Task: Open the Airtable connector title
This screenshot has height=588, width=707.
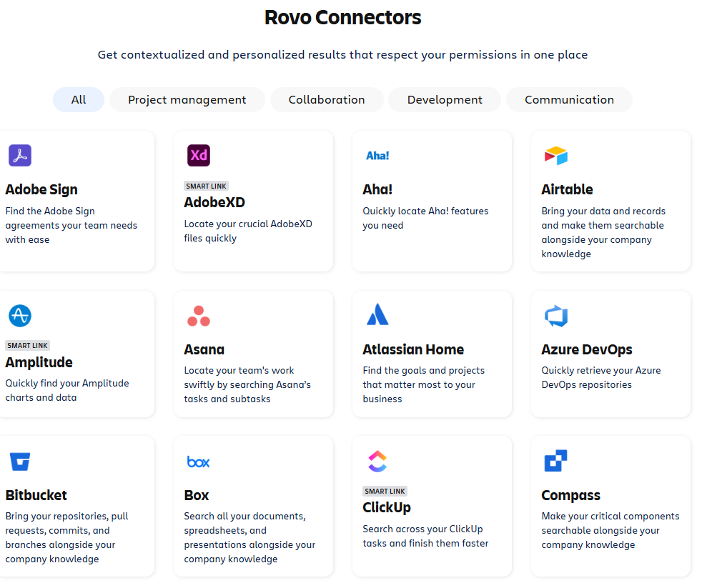Action: 567,189
